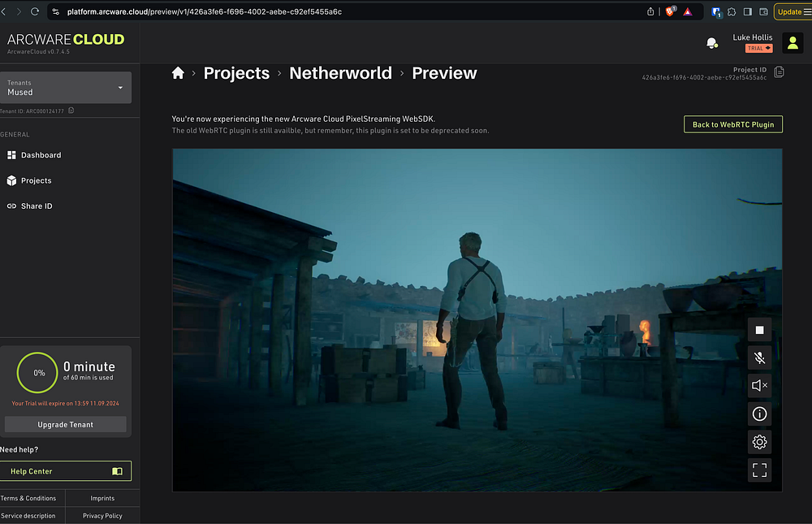Click the browser address bar URL

click(x=205, y=11)
